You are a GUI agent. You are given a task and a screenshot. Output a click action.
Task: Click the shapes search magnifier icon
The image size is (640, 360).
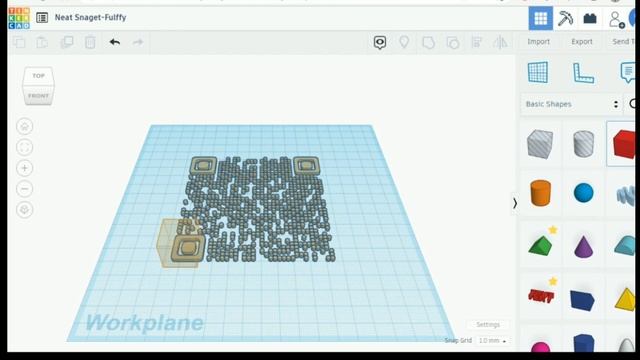(x=632, y=104)
